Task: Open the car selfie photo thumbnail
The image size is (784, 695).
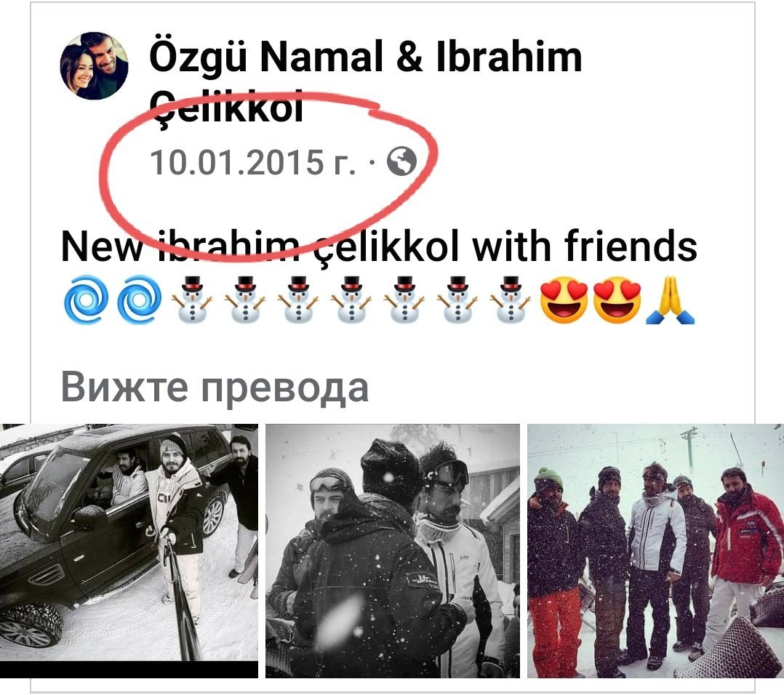Action: click(x=129, y=550)
